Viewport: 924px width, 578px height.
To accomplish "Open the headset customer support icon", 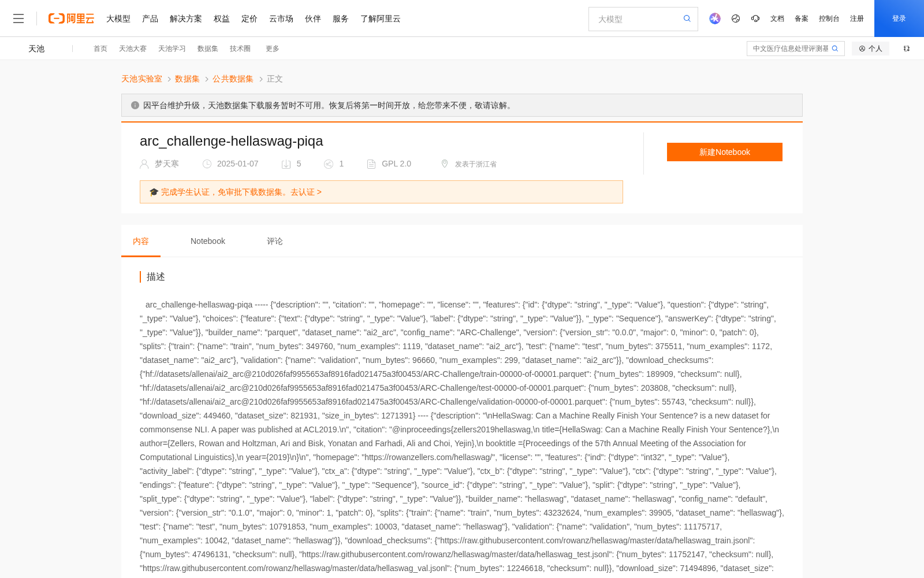I will [x=755, y=18].
